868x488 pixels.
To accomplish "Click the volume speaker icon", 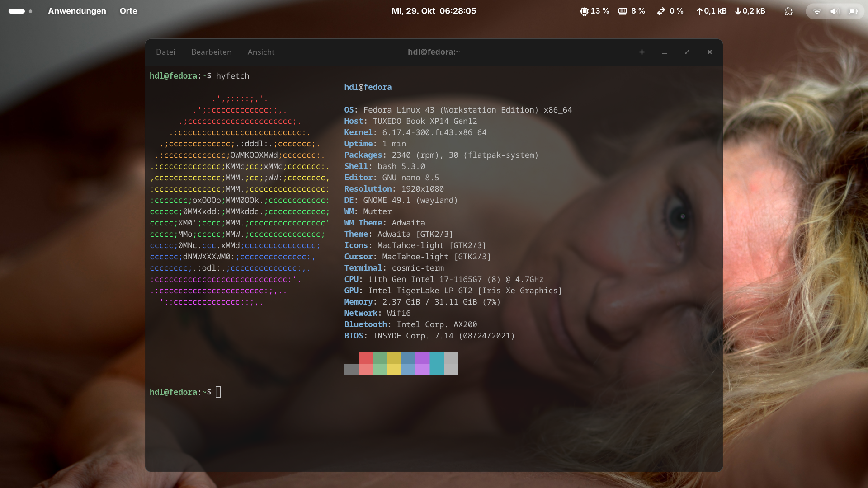I will (835, 11).
